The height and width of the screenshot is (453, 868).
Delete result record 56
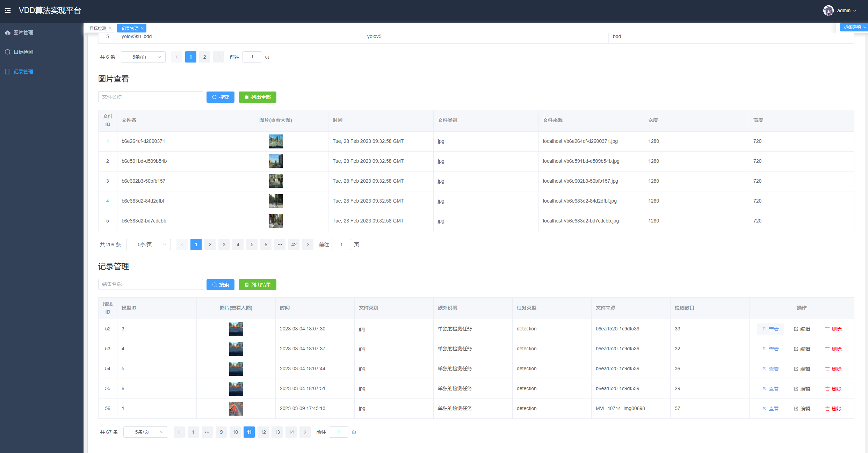(833, 409)
